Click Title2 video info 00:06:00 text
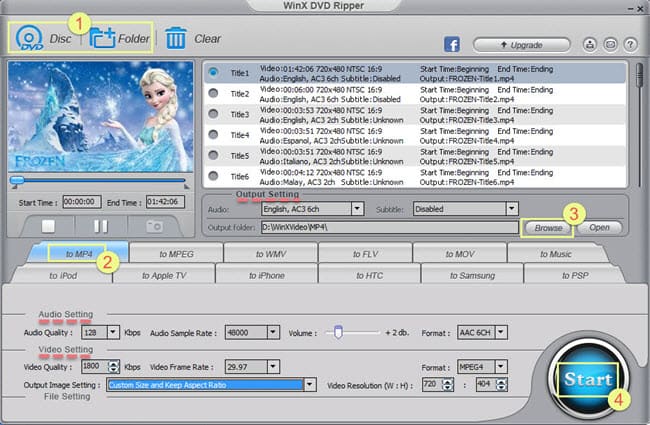 coord(321,90)
